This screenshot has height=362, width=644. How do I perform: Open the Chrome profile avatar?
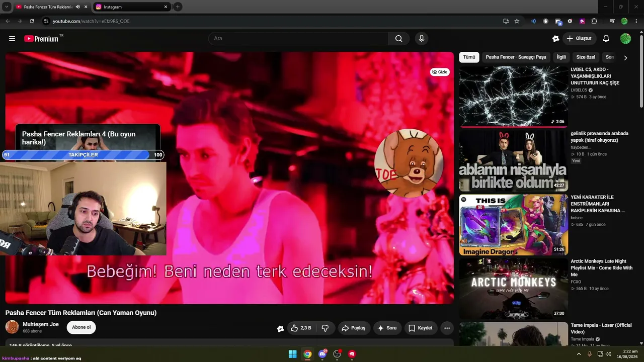624,21
